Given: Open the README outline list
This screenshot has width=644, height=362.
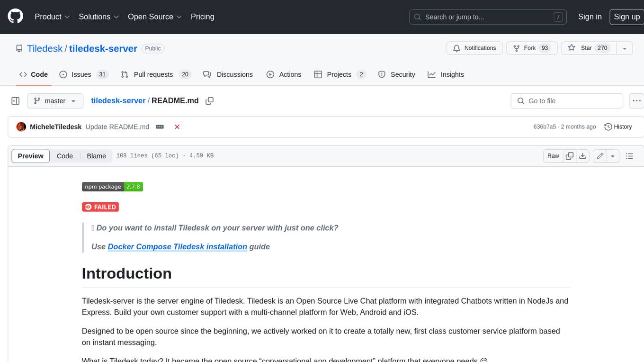Looking at the screenshot, I should [629, 156].
